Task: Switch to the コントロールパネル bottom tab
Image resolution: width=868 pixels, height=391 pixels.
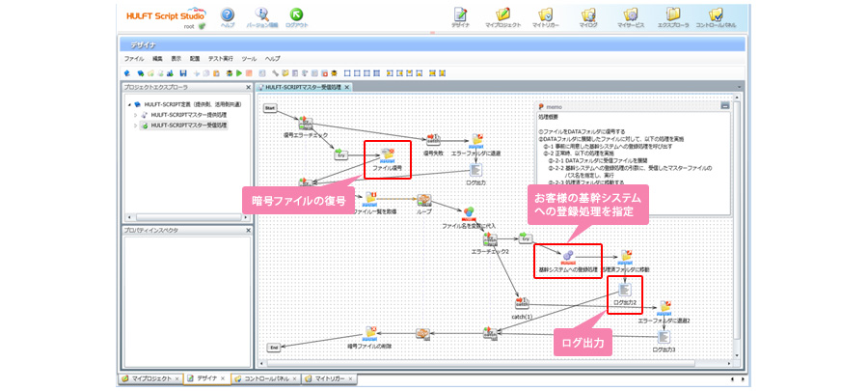Action: point(264,378)
